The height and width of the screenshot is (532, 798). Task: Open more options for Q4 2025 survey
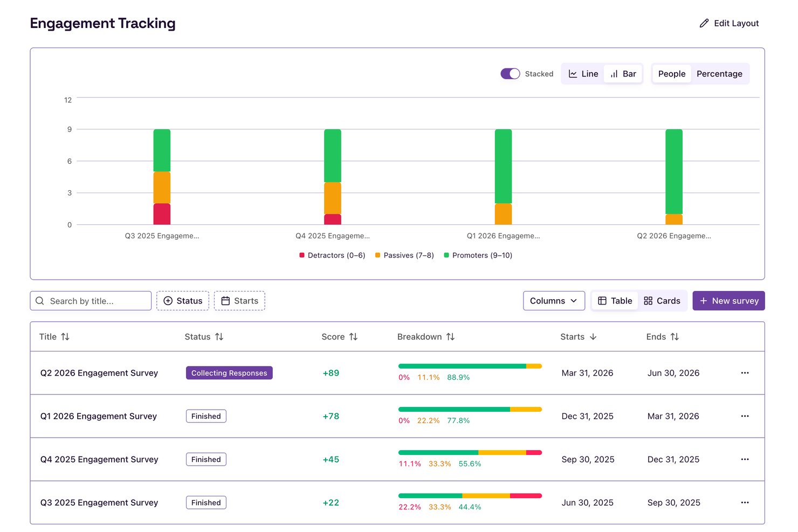pyautogui.click(x=745, y=459)
